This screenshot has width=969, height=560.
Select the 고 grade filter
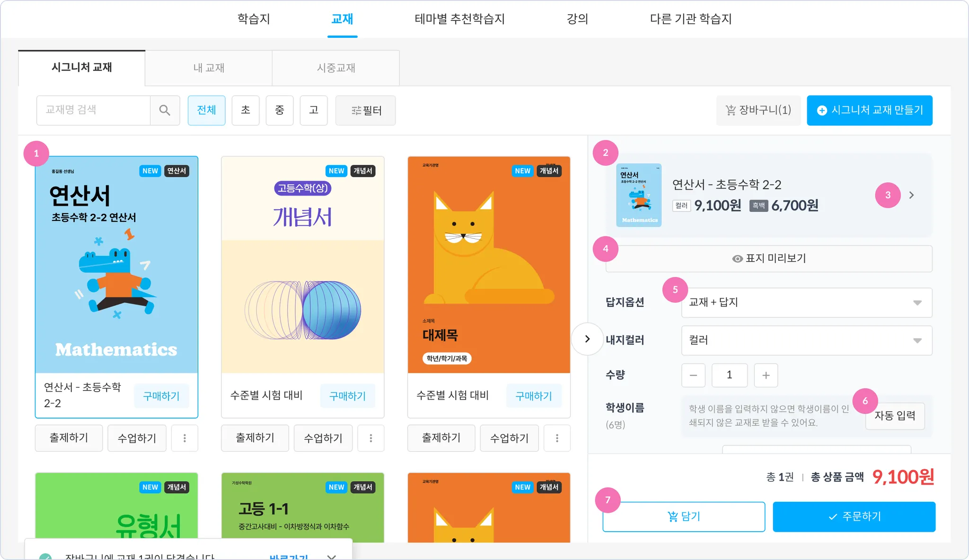point(314,110)
